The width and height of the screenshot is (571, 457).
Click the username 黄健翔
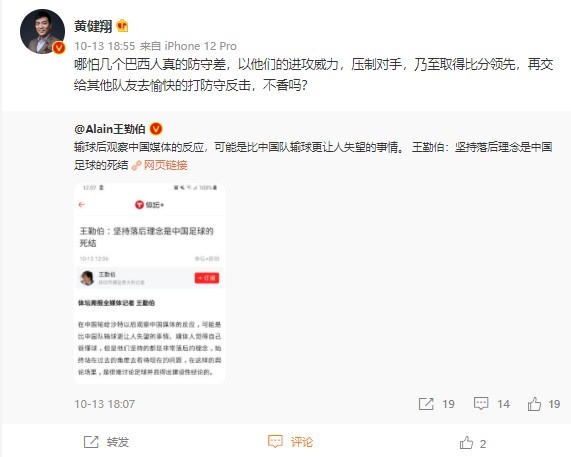pos(93,26)
